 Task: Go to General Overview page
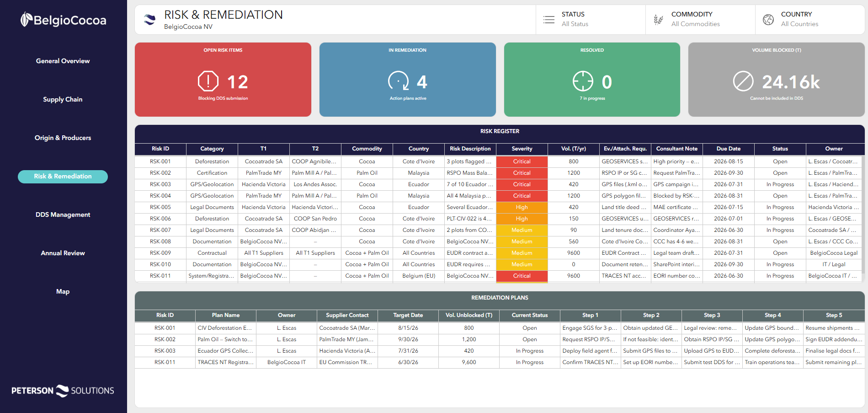coord(63,61)
